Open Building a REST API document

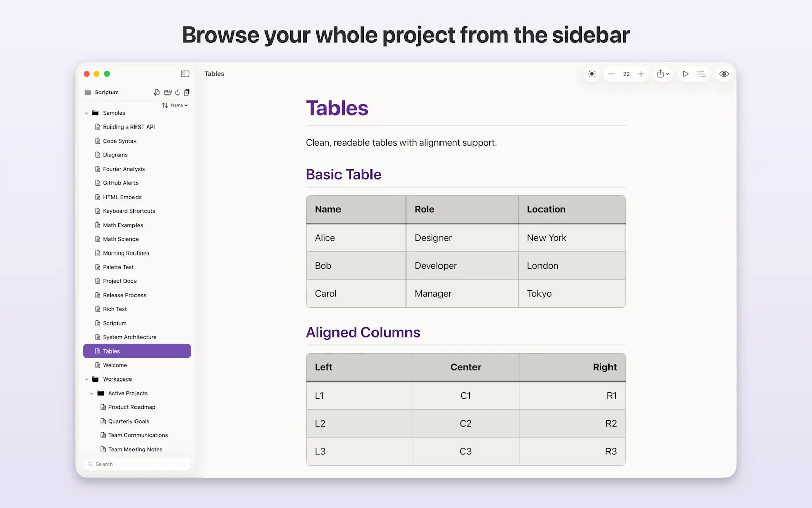137,127
